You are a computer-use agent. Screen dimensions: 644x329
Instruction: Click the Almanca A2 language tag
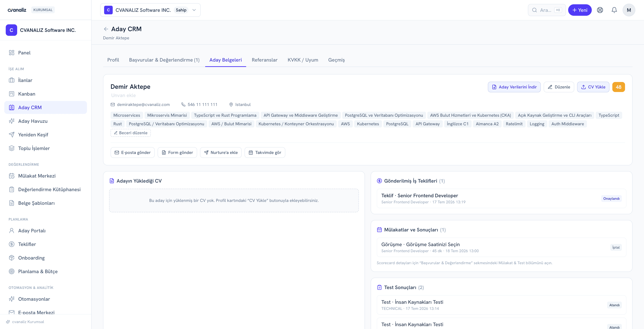487,124
